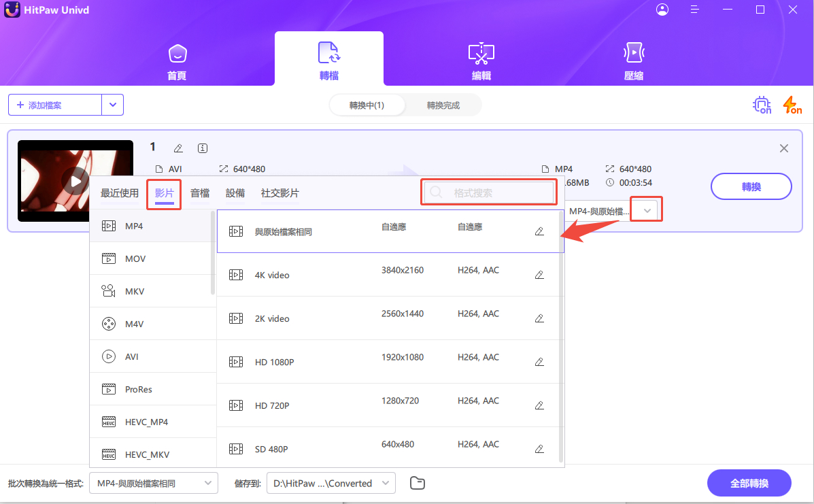Choose AVI in format list

click(152, 356)
